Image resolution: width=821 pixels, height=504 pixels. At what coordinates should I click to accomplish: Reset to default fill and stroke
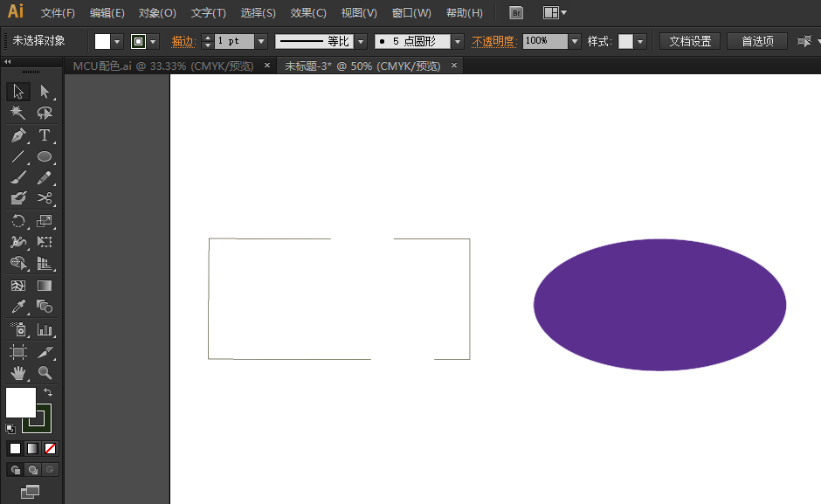pos(10,429)
